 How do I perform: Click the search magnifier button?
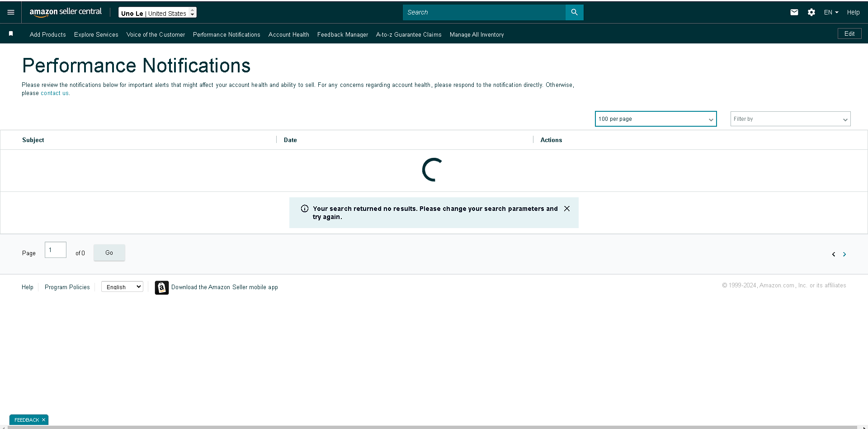[x=574, y=12]
